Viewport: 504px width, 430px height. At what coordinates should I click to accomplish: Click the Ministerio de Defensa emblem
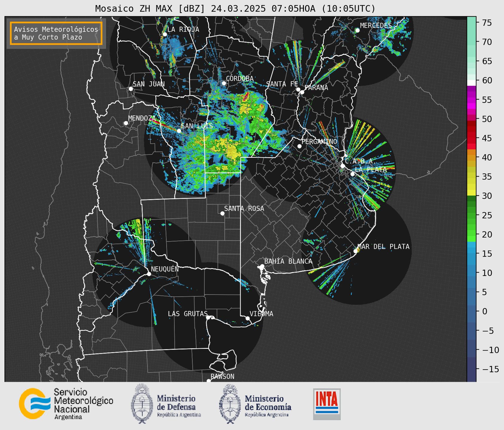(x=142, y=403)
